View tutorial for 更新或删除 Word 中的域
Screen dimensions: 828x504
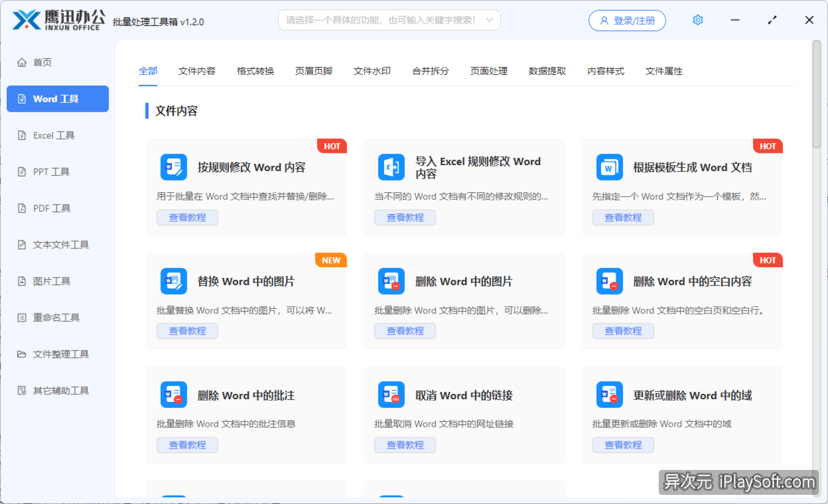(x=623, y=445)
